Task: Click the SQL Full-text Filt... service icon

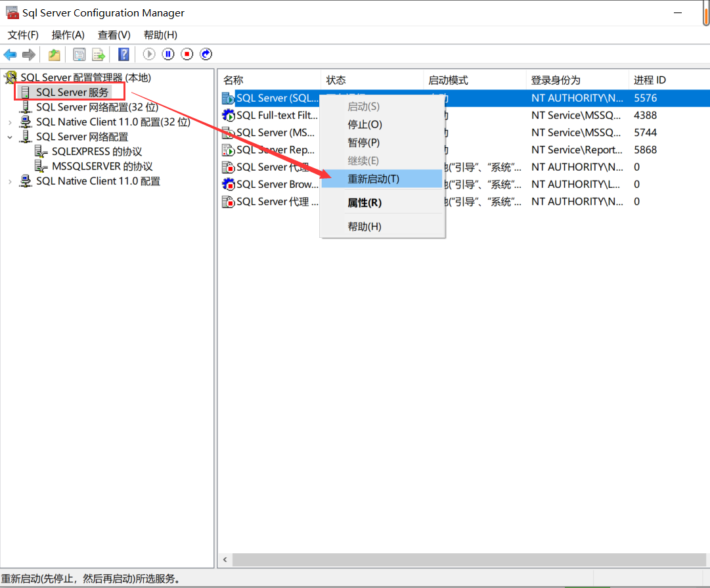Action: pyautogui.click(x=228, y=115)
